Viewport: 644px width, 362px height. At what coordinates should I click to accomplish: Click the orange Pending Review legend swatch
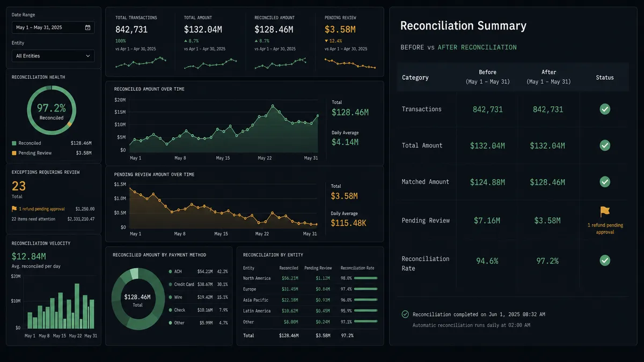[14, 153]
